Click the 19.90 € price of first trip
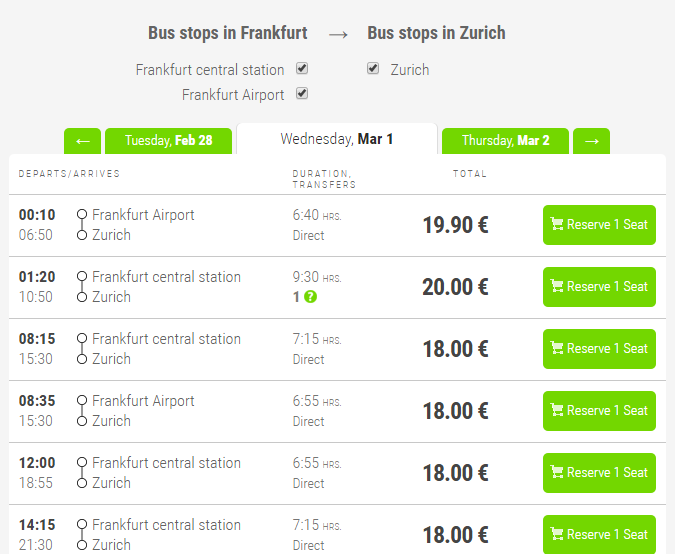This screenshot has width=675, height=554. (x=455, y=225)
